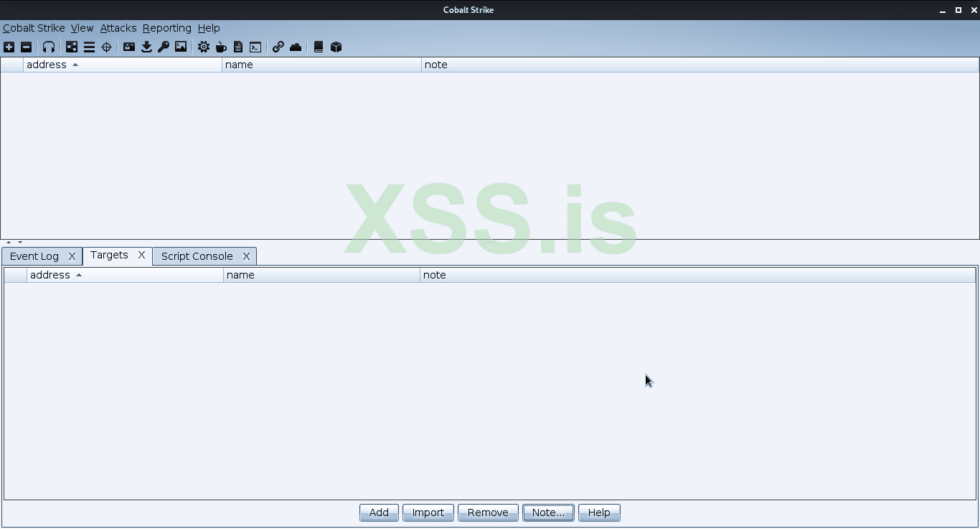Open Scripted Web Delivery terminal icon

[x=255, y=47]
